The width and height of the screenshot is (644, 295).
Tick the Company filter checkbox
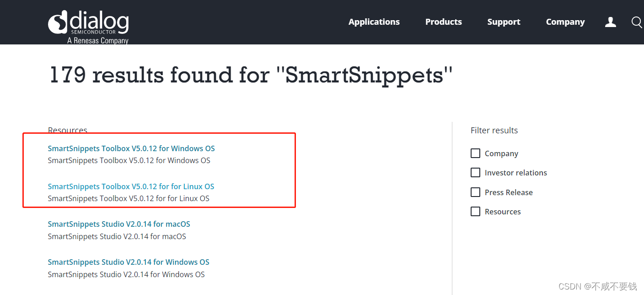tap(475, 153)
